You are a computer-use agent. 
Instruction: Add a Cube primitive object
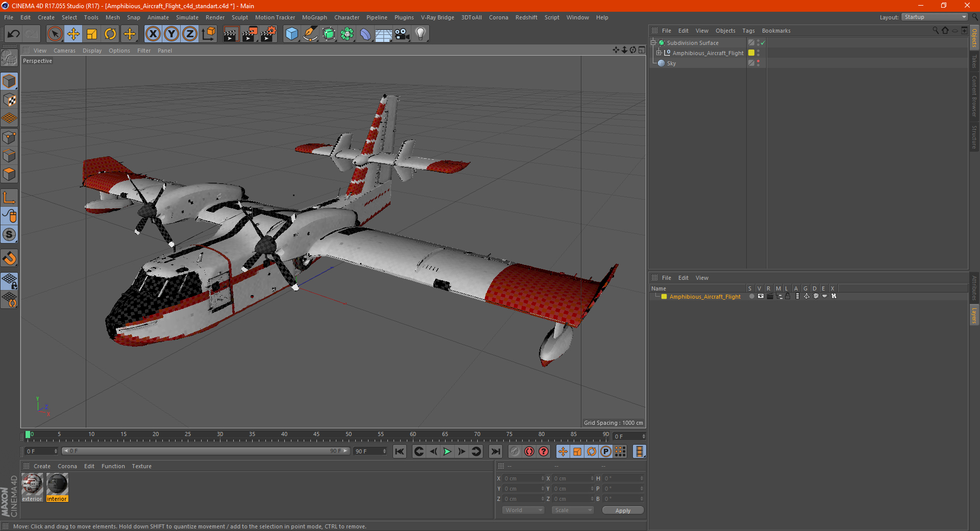[x=291, y=34]
